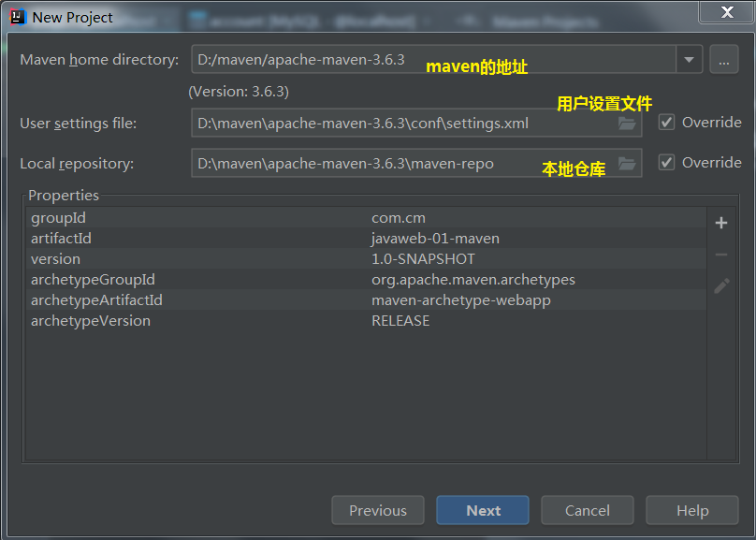Click the com.cm value
The width and height of the screenshot is (756, 540).
(x=399, y=218)
